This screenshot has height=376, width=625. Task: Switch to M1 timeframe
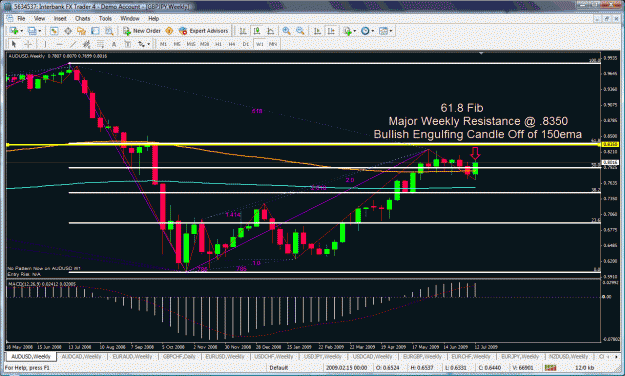coord(163,44)
